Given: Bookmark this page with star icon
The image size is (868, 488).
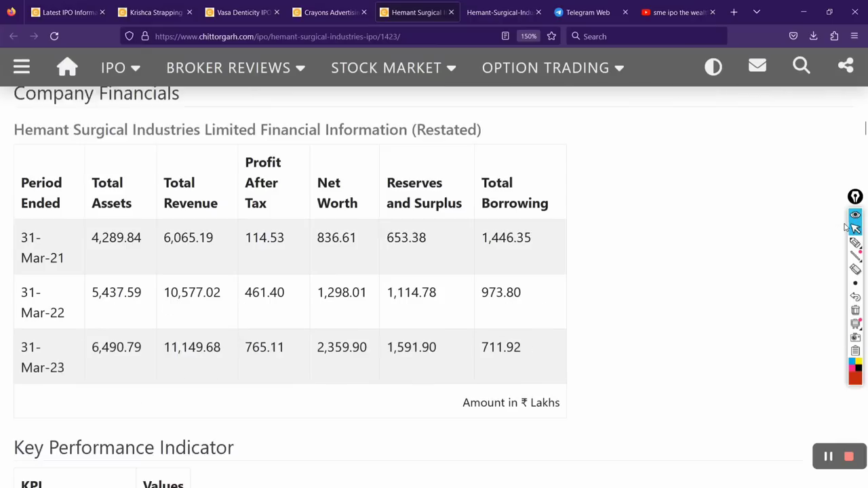Looking at the screenshot, I should [x=551, y=36].
